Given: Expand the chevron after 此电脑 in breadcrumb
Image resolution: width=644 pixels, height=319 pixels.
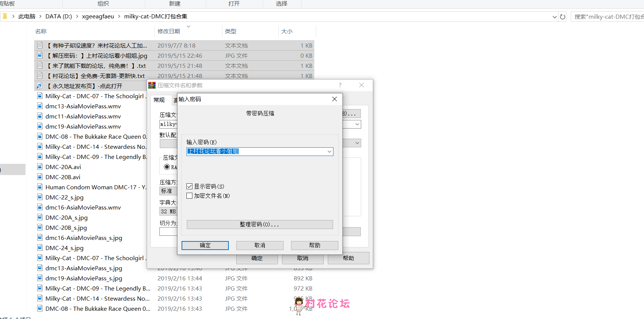Looking at the screenshot, I should pyautogui.click(x=41, y=16).
